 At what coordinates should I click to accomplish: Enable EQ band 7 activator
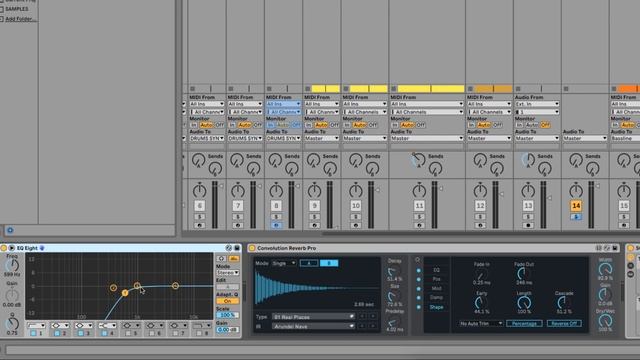pyautogui.click(x=176, y=333)
